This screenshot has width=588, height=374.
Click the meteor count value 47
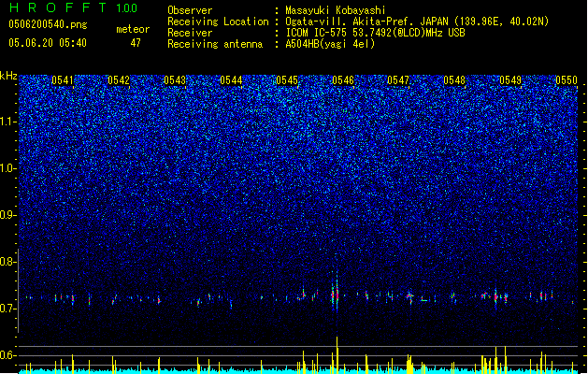[136, 43]
